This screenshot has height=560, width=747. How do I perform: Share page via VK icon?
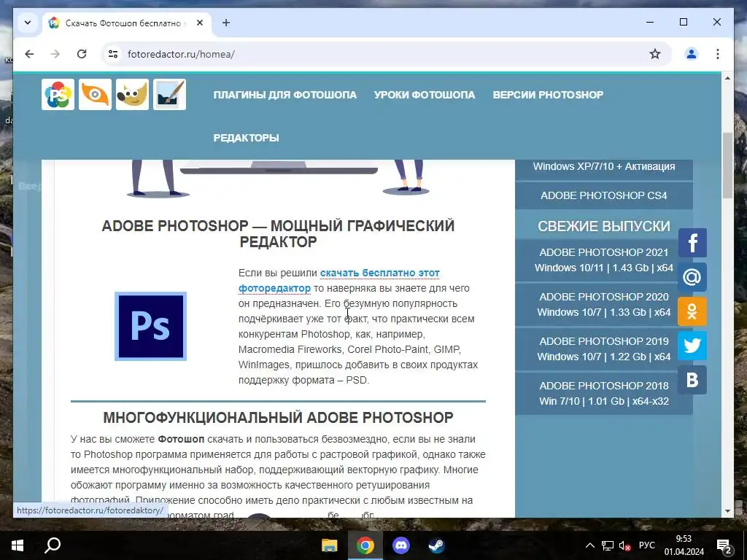(x=692, y=380)
